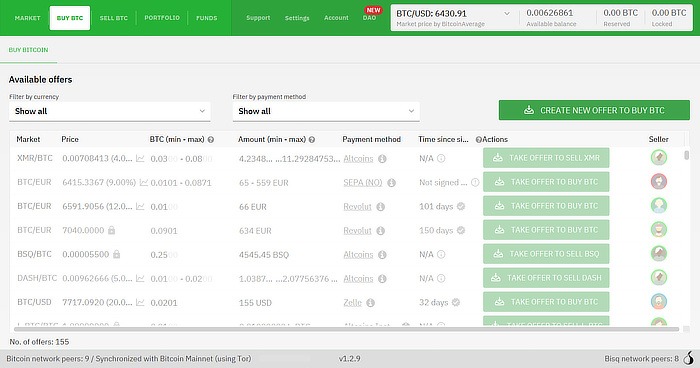Click info icon beside Revolut 66 EUR
This screenshot has width=700, height=368.
tap(380, 207)
